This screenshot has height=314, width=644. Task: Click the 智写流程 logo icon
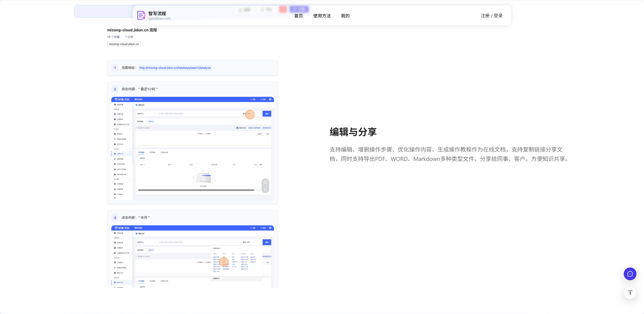[x=141, y=15]
